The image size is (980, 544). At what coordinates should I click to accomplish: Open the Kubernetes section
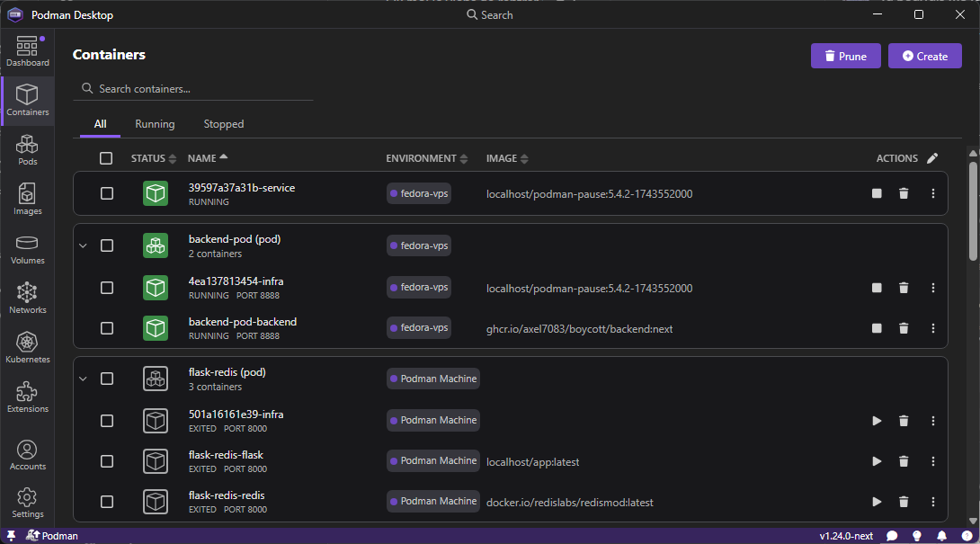[x=27, y=348]
